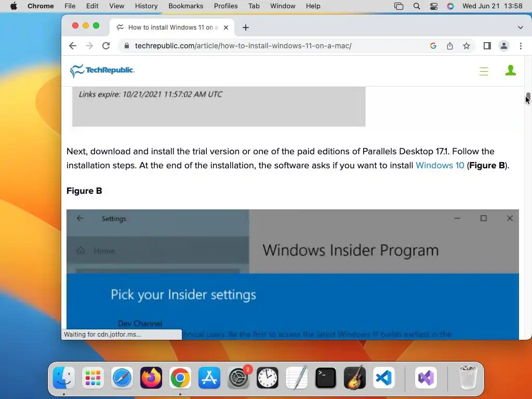This screenshot has height=399, width=532.
Task: Open a new tab with plus button
Action: click(x=246, y=28)
